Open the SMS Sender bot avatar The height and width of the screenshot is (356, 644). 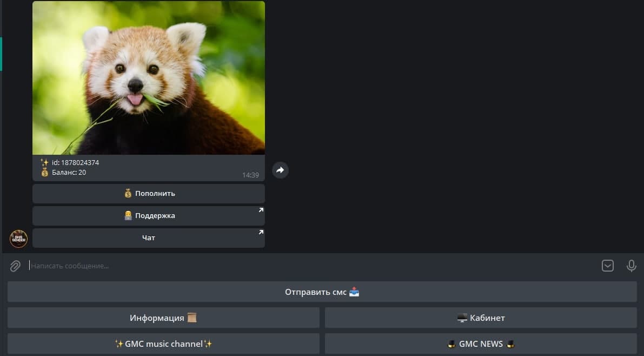tap(18, 239)
